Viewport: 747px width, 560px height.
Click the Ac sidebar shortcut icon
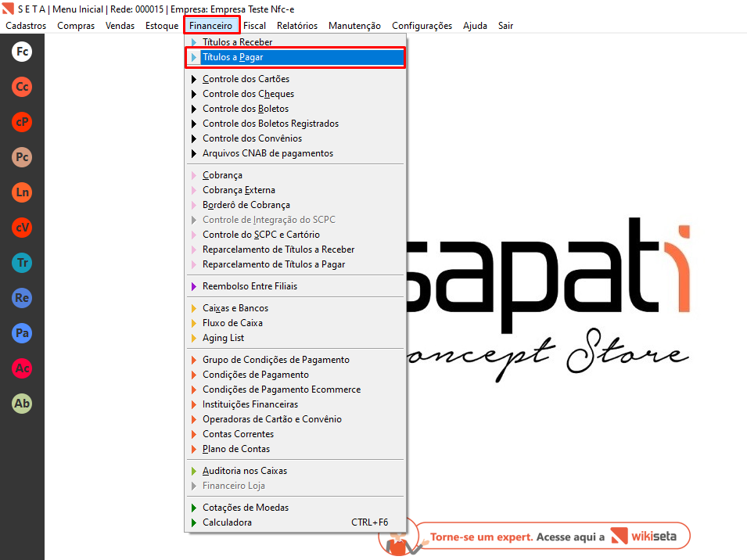click(x=22, y=368)
